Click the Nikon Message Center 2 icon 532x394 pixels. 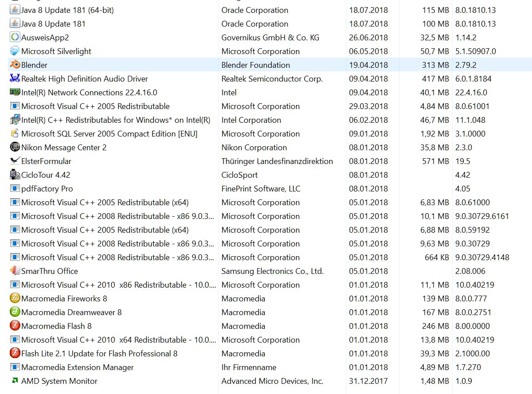pyautogui.click(x=15, y=147)
